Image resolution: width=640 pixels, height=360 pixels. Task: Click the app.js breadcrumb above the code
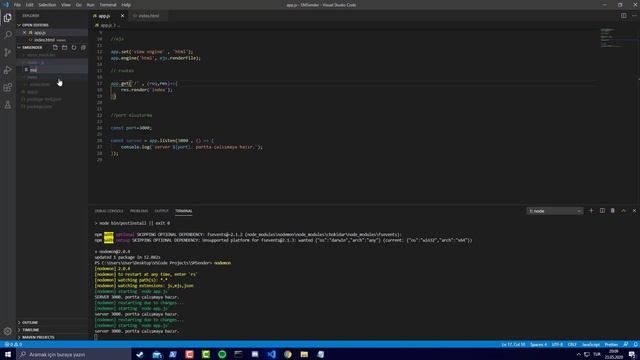tap(105, 25)
